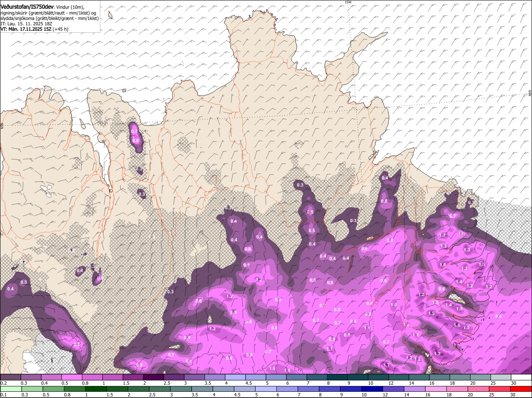Select the teal swatch between 12 and 14, upper legend

click(398, 377)
